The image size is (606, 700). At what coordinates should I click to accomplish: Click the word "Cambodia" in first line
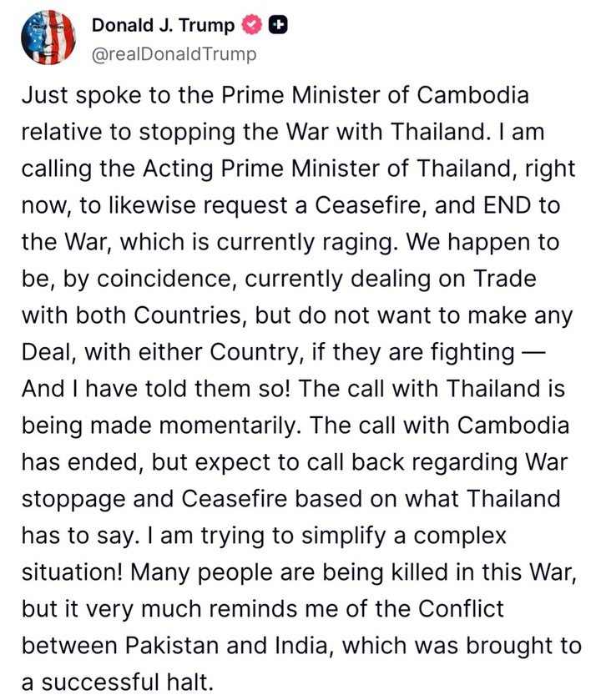473,95
